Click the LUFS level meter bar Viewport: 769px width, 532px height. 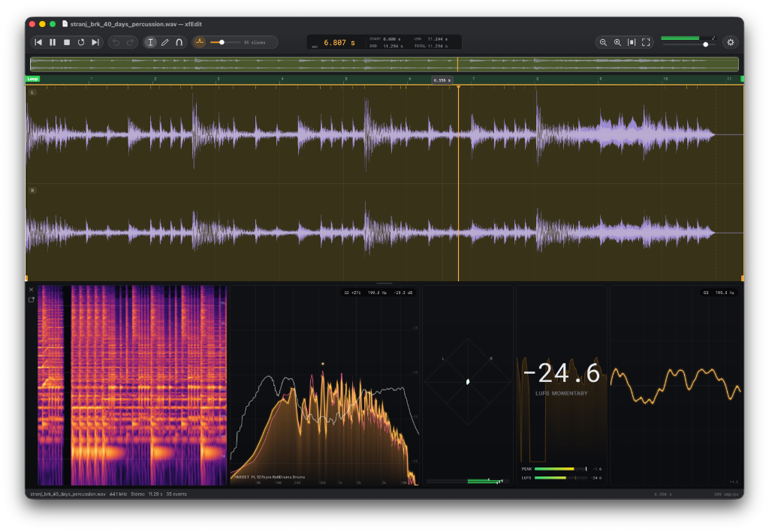click(560, 478)
